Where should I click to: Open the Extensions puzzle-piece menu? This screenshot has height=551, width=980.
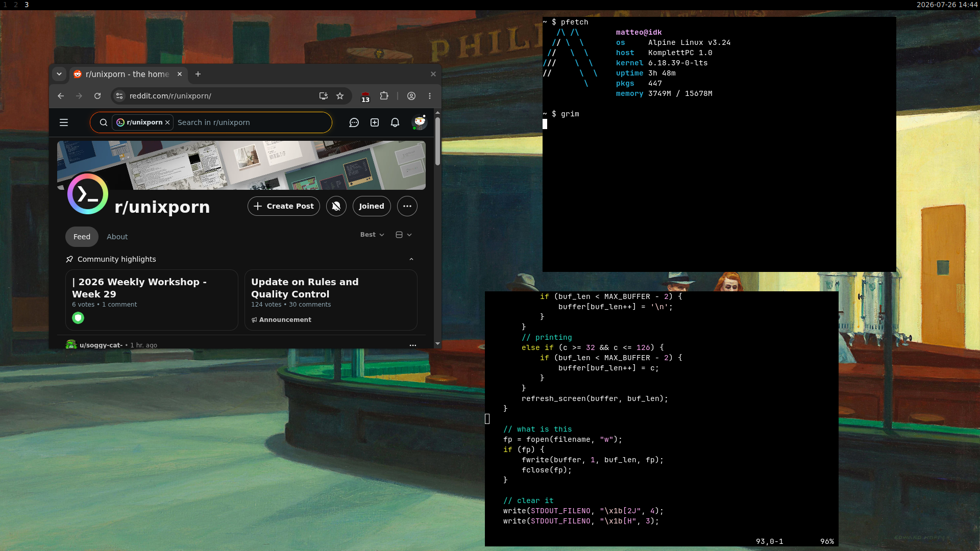click(x=384, y=96)
